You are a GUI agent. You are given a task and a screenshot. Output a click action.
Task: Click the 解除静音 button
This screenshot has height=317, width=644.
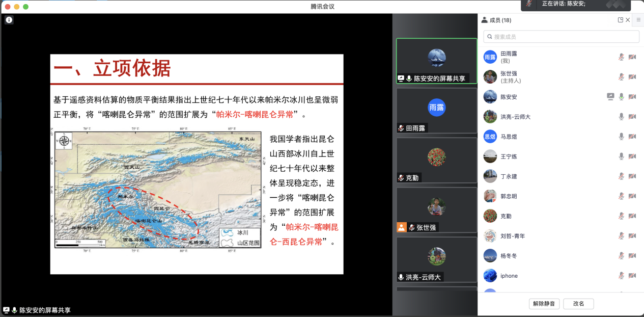(x=544, y=304)
